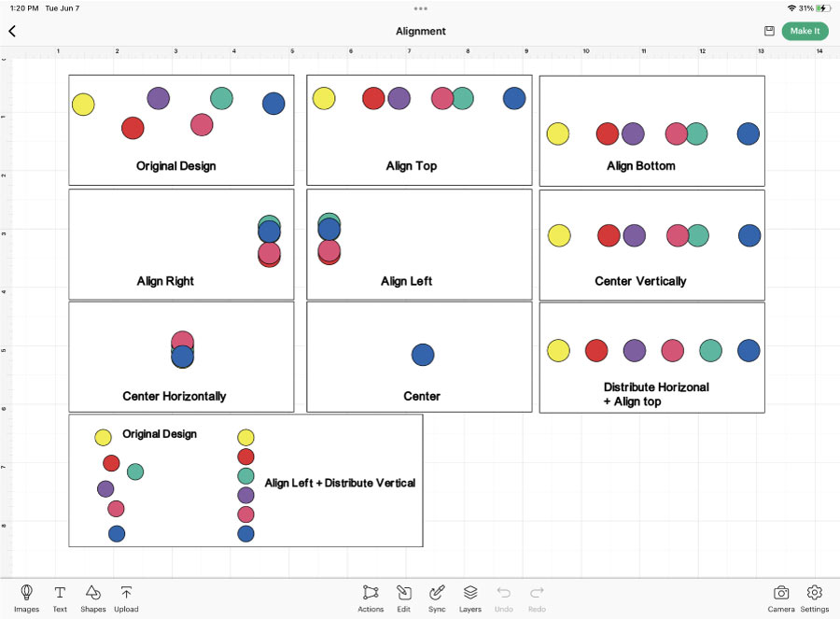Select blue circle in Center Horizontally box

coord(182,357)
